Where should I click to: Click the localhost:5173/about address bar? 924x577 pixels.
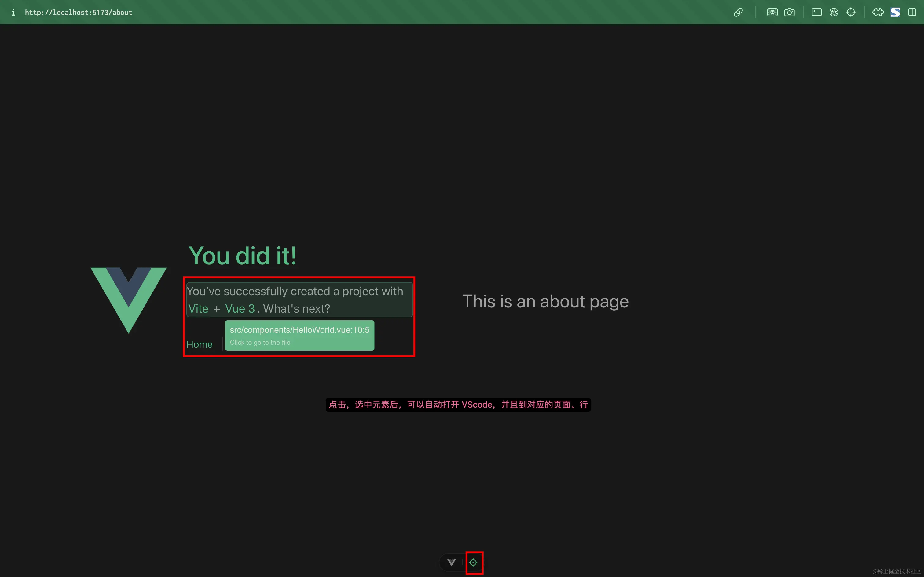78,12
